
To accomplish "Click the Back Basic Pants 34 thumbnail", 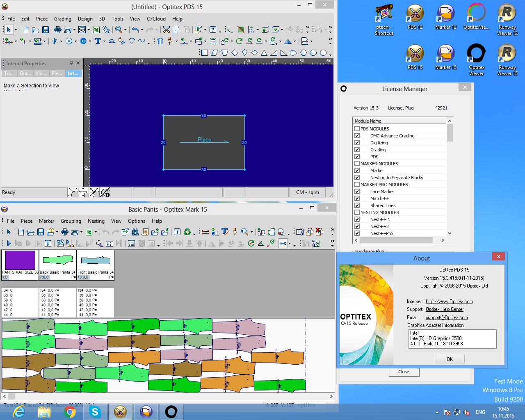I will (x=58, y=265).
